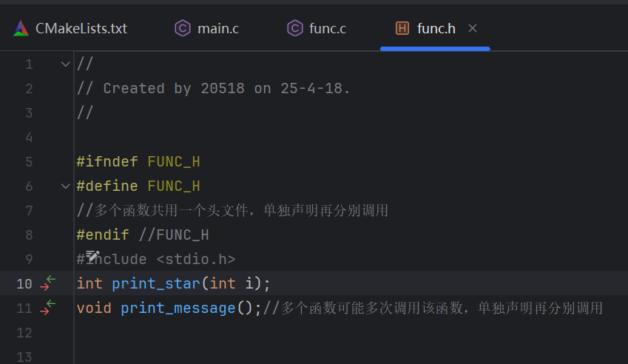Click the "//FUNC_H" comment on line 8
Image resolution: width=628 pixels, height=364 pixels.
click(x=174, y=235)
